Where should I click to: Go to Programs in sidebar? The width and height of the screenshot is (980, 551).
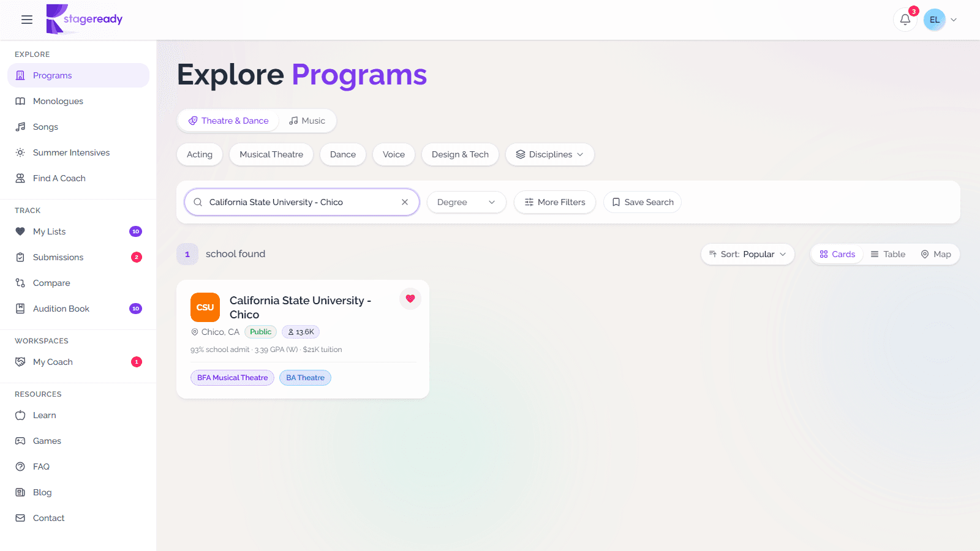tap(78, 75)
